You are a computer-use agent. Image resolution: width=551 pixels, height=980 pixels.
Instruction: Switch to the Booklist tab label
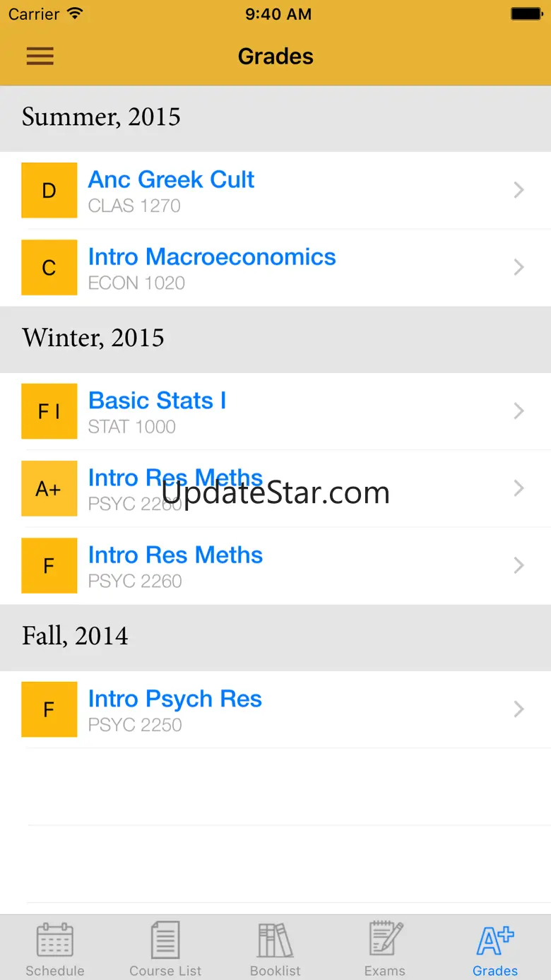pyautogui.click(x=275, y=971)
